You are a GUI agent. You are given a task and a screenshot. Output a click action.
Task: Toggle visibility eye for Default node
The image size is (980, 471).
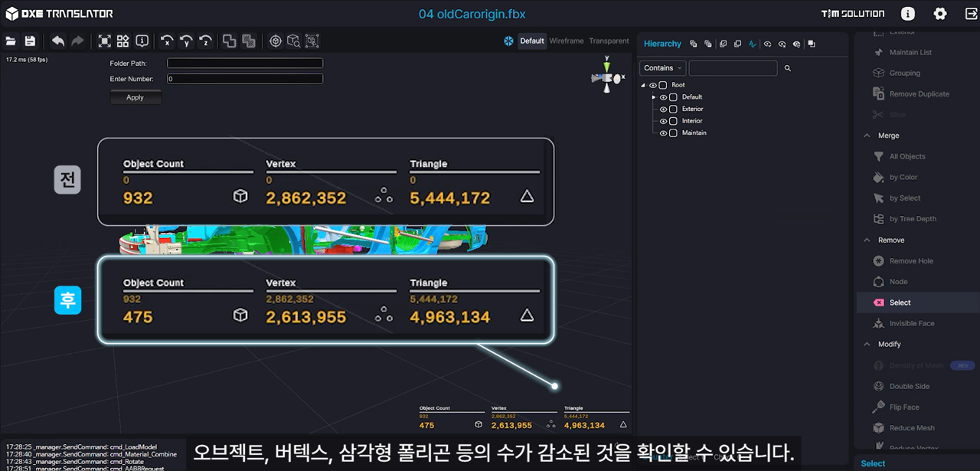coord(664,97)
